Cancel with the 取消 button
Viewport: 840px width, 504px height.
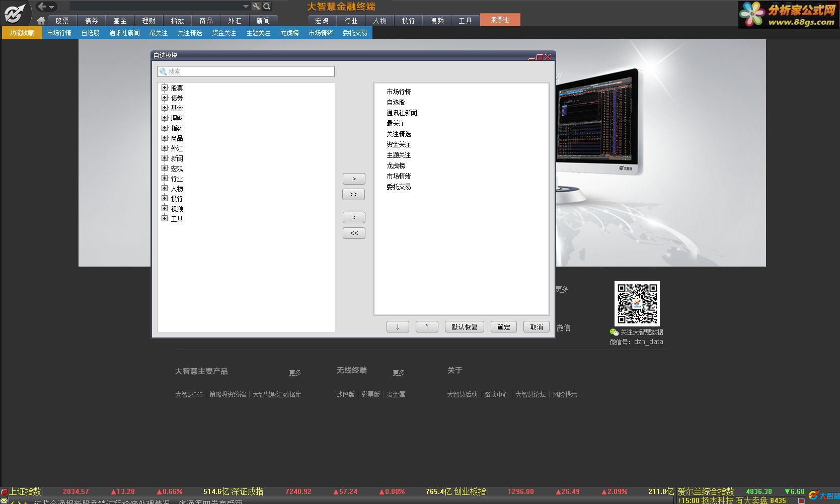537,327
